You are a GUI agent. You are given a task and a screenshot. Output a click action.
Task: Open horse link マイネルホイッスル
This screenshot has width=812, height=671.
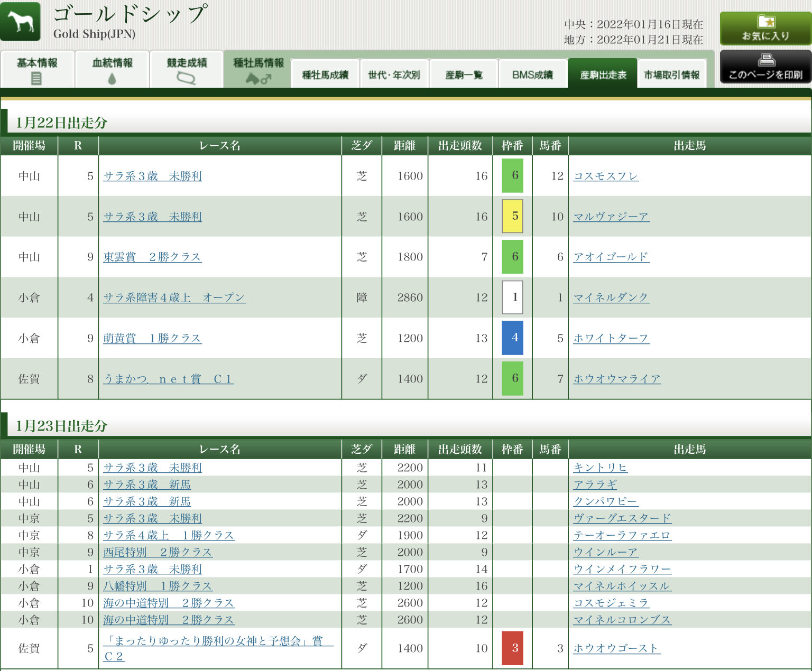[x=622, y=586]
